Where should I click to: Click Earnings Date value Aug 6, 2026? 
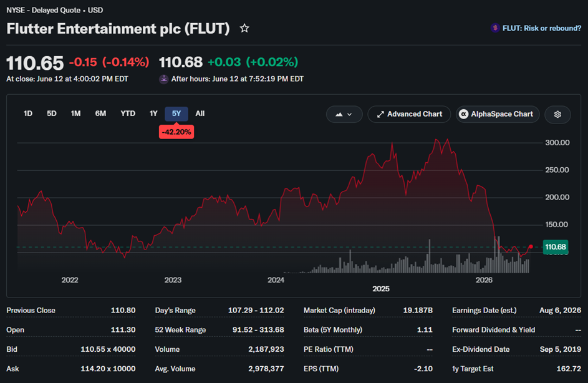tap(560, 311)
